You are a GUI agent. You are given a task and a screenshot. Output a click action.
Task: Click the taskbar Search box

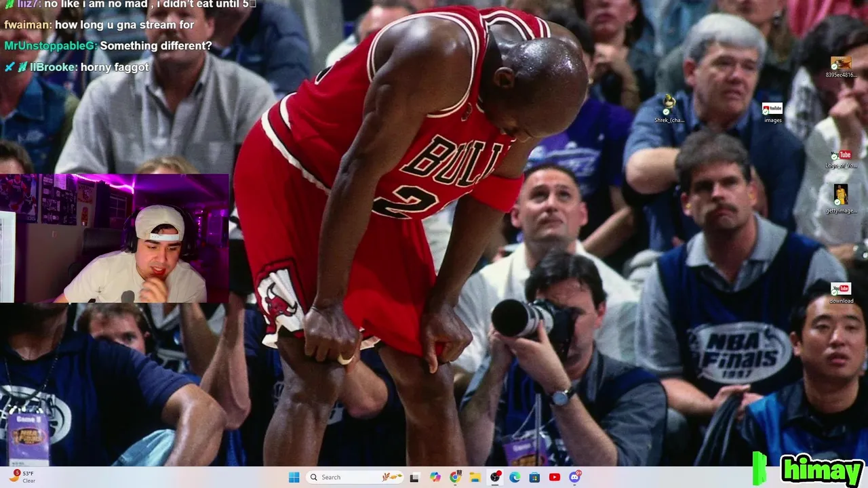click(356, 477)
